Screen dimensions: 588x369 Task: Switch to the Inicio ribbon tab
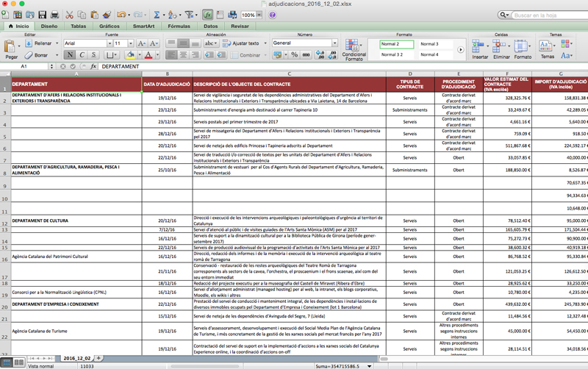click(19, 26)
